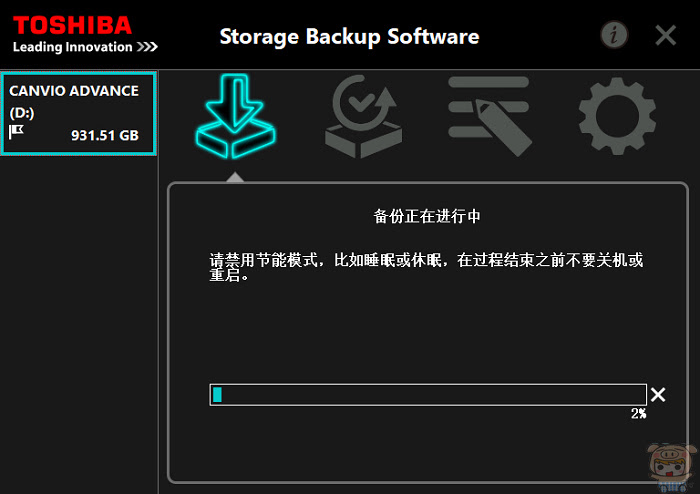
Task: Click the red TOSHIBA logo
Action: tap(72, 25)
